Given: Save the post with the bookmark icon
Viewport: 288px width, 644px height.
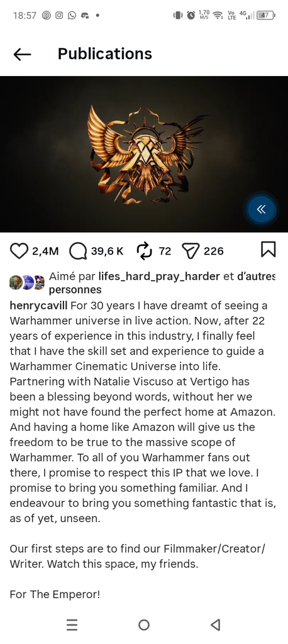Looking at the screenshot, I should 269,249.
